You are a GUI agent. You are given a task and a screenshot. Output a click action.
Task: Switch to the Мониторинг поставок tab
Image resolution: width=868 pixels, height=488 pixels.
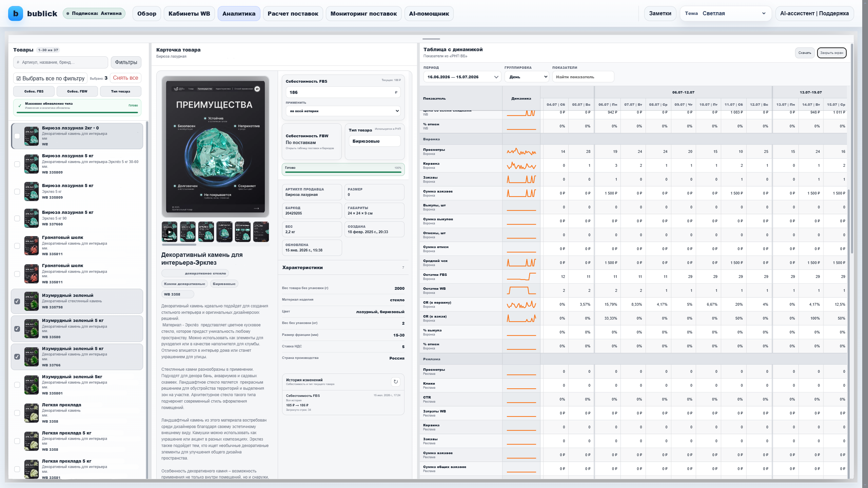363,14
